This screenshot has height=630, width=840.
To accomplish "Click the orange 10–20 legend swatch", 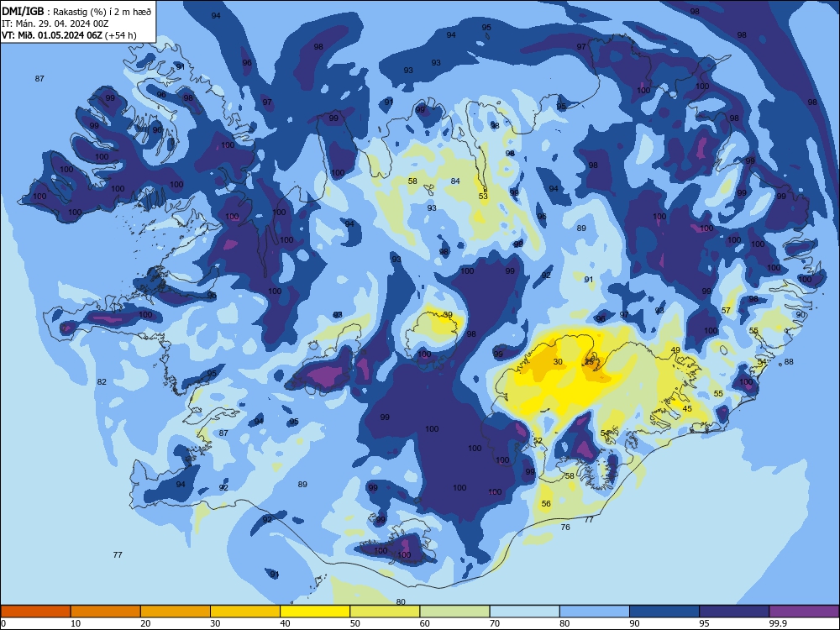I will coord(106,612).
